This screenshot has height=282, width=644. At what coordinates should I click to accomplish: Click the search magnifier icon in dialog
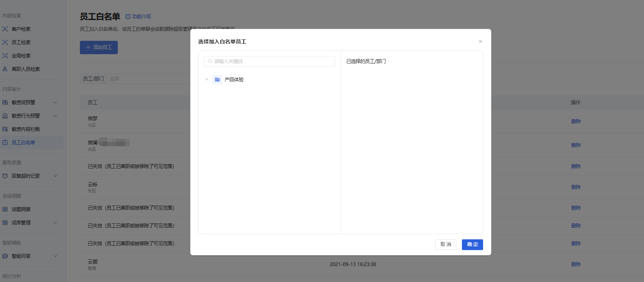[210, 61]
